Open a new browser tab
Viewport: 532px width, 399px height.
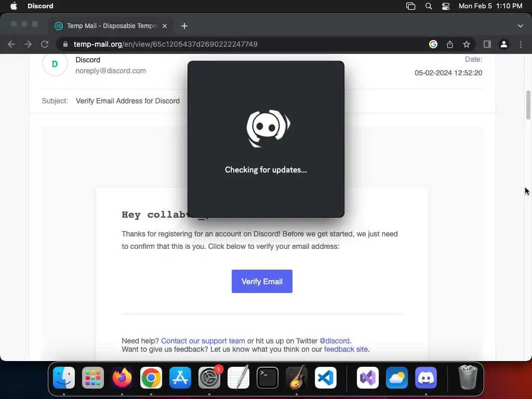(x=184, y=26)
